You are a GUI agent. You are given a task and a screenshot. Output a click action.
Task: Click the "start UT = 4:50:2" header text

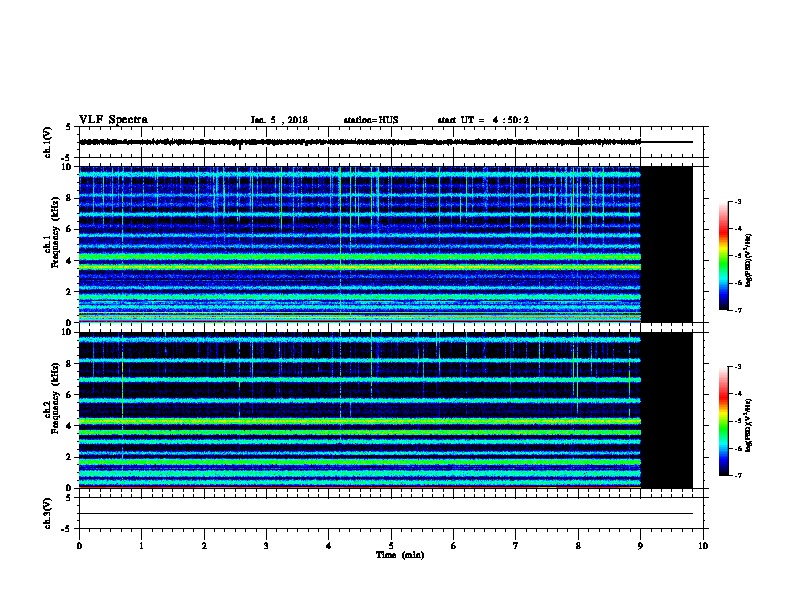pyautogui.click(x=483, y=120)
